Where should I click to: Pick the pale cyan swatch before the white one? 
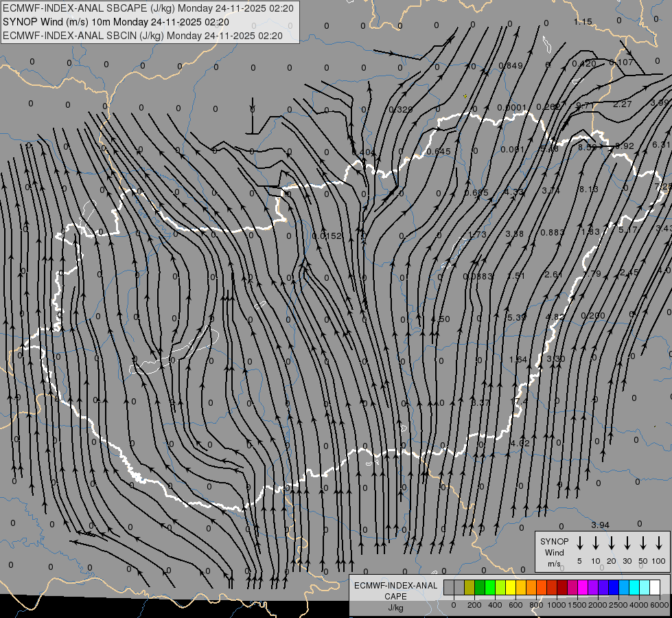pos(644,587)
